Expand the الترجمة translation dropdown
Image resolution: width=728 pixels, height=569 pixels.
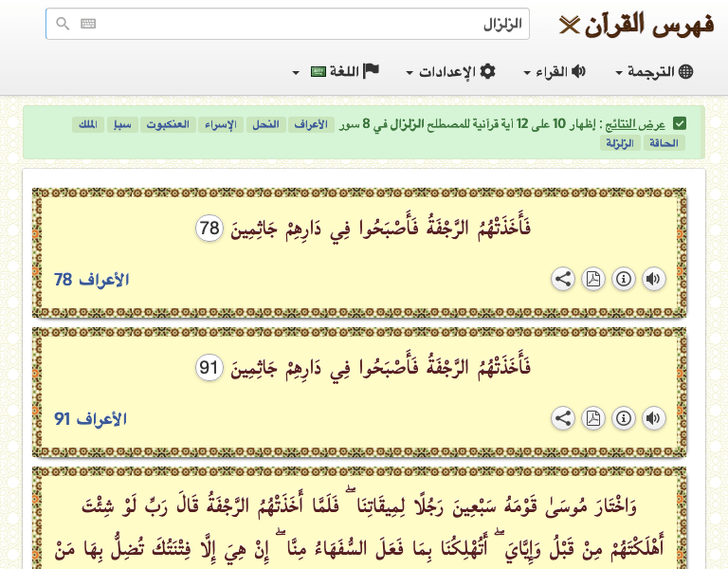654,72
